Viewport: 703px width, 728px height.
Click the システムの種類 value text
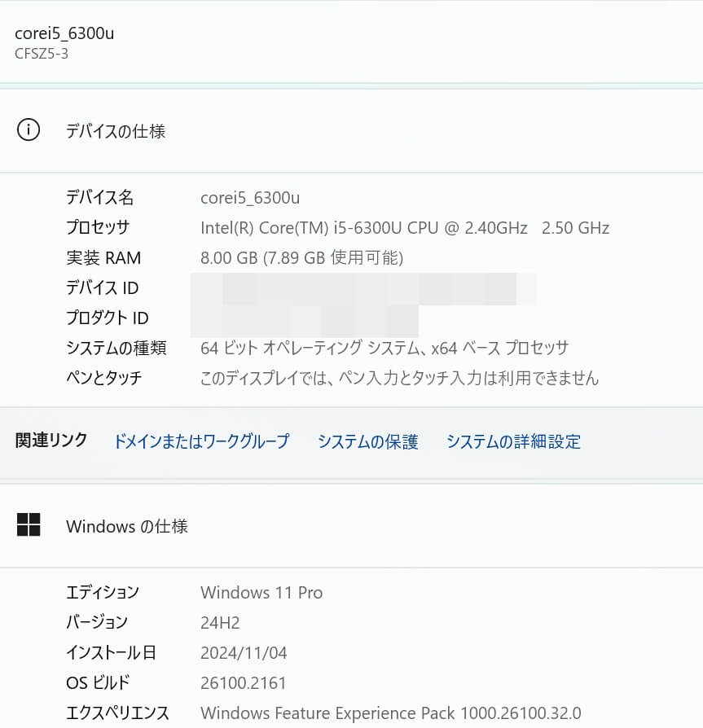point(384,348)
